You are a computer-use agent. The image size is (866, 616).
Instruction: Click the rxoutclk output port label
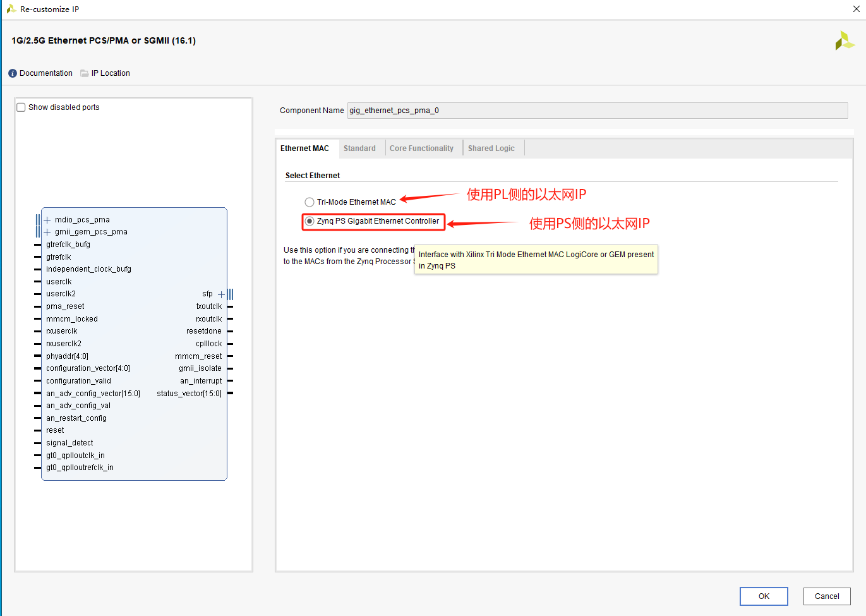[x=209, y=319]
